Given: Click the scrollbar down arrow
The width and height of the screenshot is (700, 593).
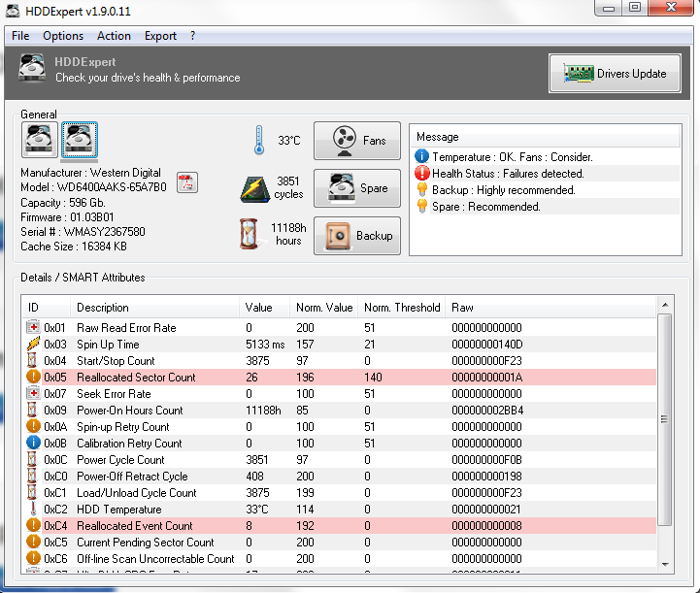Looking at the screenshot, I should (665, 565).
